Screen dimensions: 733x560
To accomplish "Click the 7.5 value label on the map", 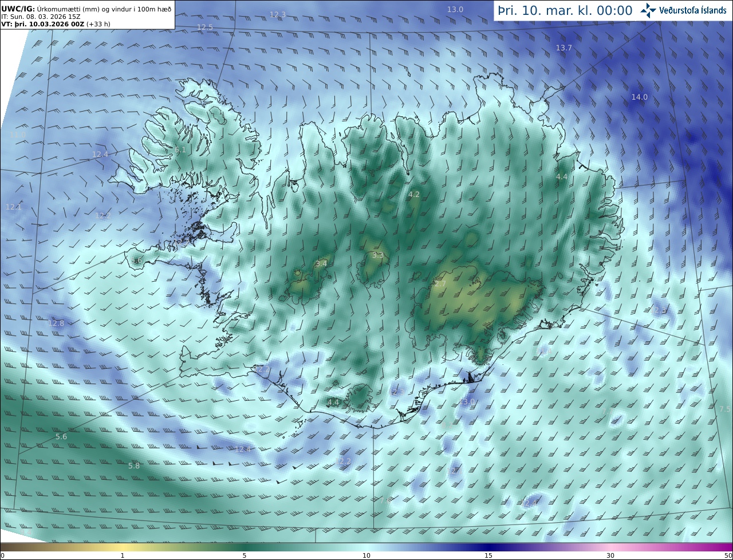I will pyautogui.click(x=724, y=409).
